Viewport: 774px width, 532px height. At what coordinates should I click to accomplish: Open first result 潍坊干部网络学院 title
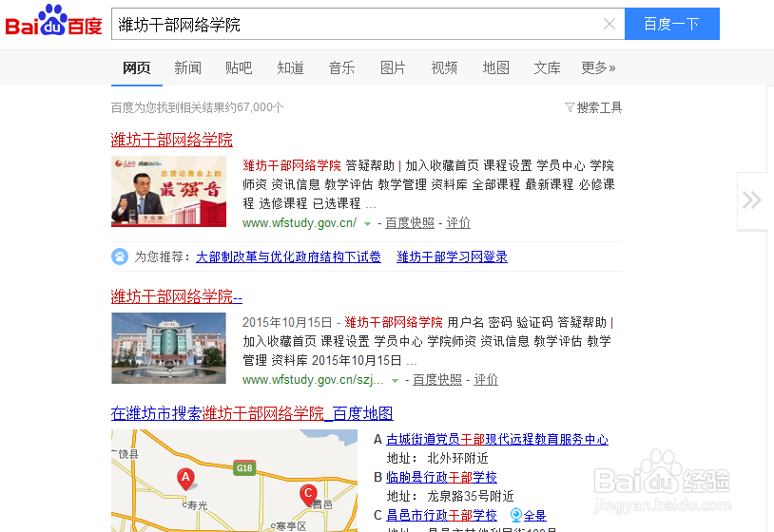pyautogui.click(x=172, y=140)
